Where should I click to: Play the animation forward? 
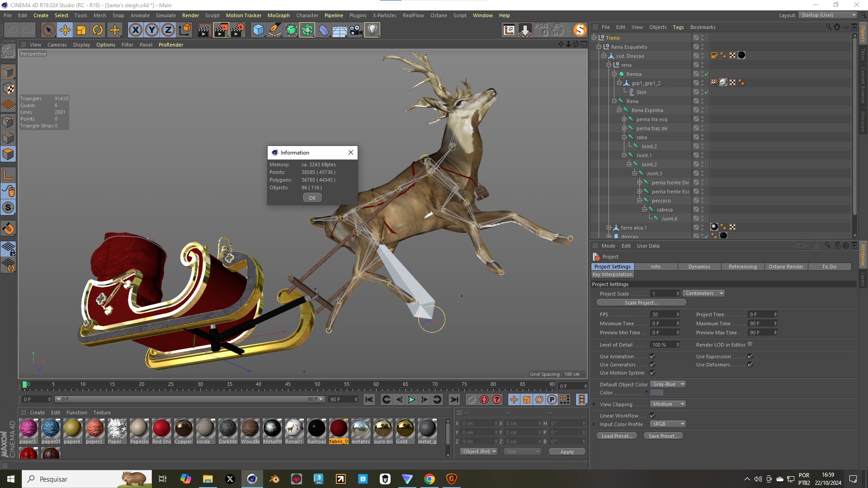[x=411, y=399]
